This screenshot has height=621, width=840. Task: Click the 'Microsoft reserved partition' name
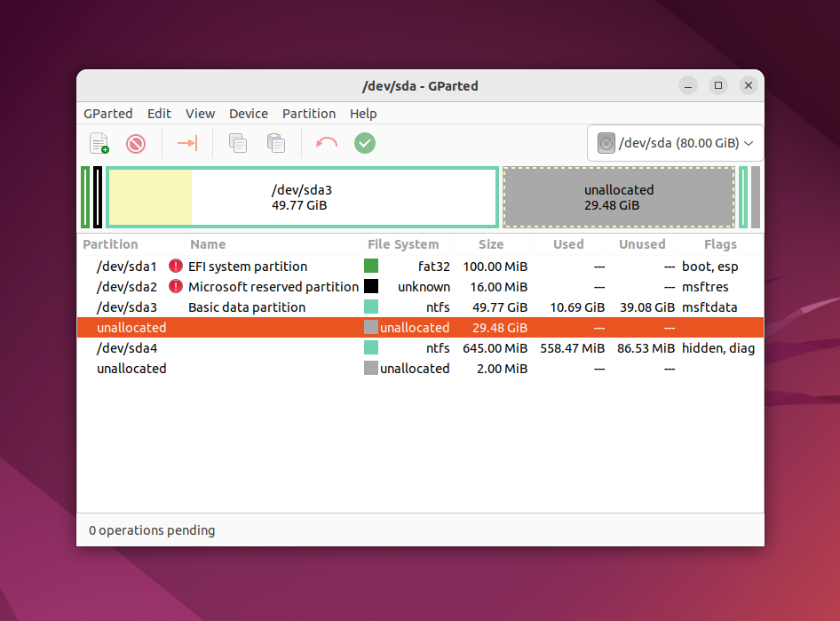click(273, 287)
